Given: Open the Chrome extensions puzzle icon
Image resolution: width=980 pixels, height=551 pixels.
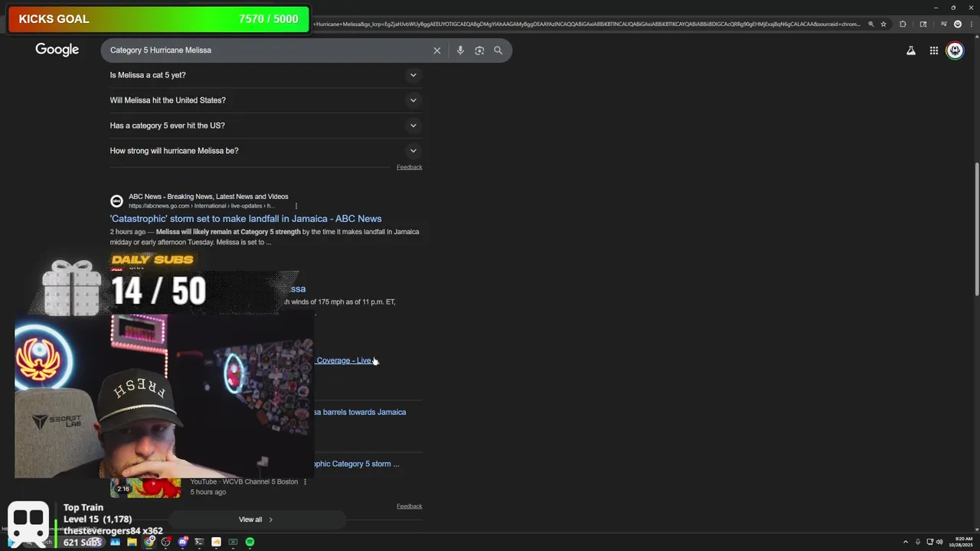Looking at the screenshot, I should (x=903, y=24).
